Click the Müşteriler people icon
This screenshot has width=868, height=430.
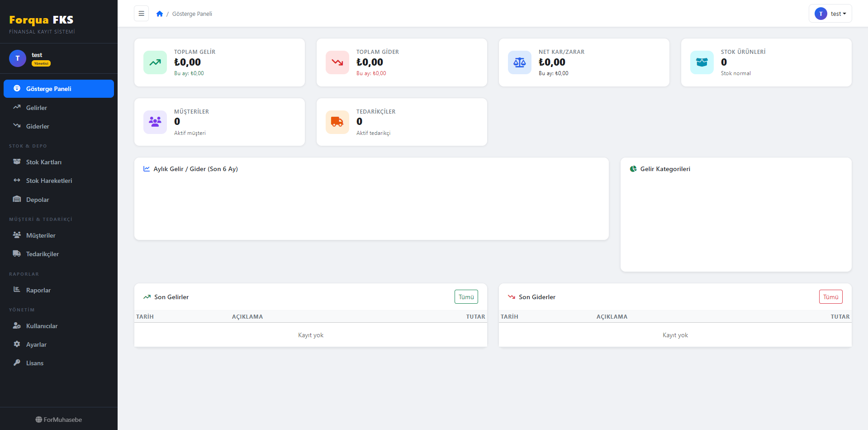(x=155, y=122)
